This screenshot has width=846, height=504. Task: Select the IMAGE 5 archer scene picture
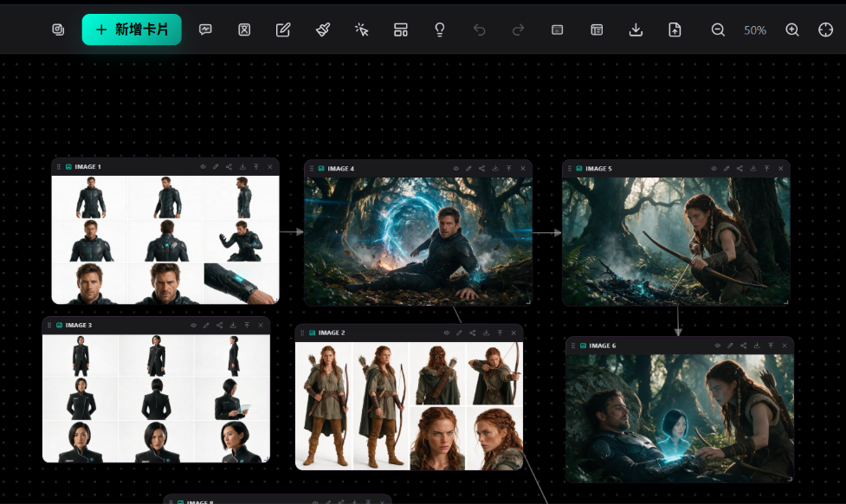point(676,242)
